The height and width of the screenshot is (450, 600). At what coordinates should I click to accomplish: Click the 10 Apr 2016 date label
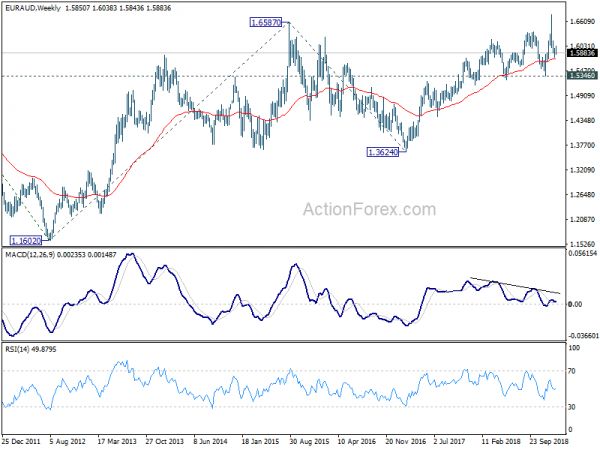pyautogui.click(x=357, y=442)
